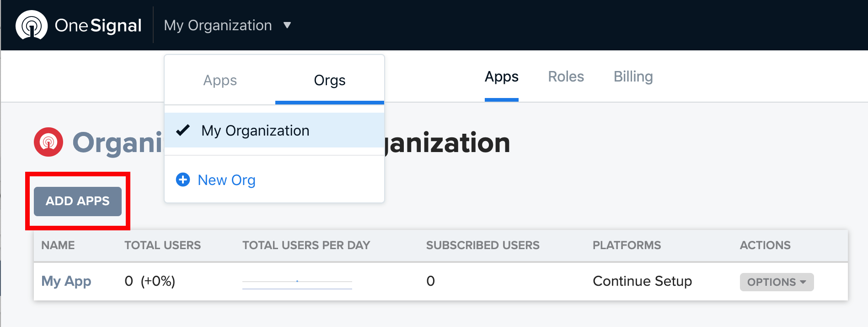Open the My App link

click(66, 281)
